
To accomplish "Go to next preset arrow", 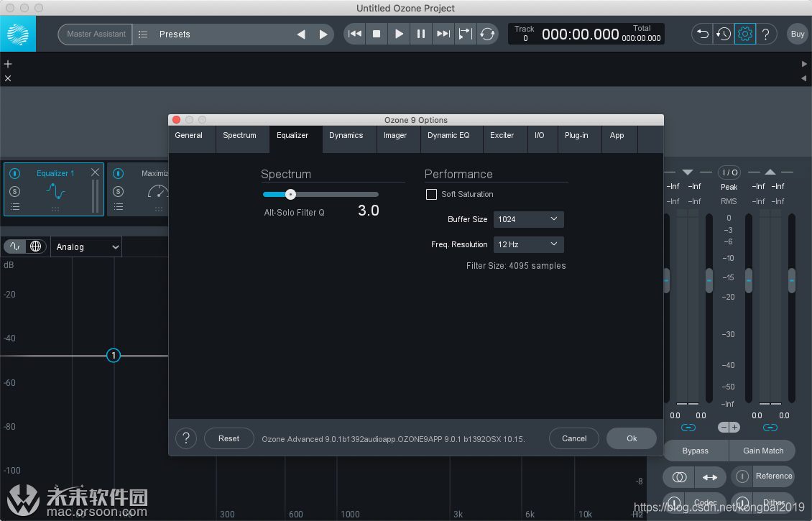I will click(x=323, y=34).
